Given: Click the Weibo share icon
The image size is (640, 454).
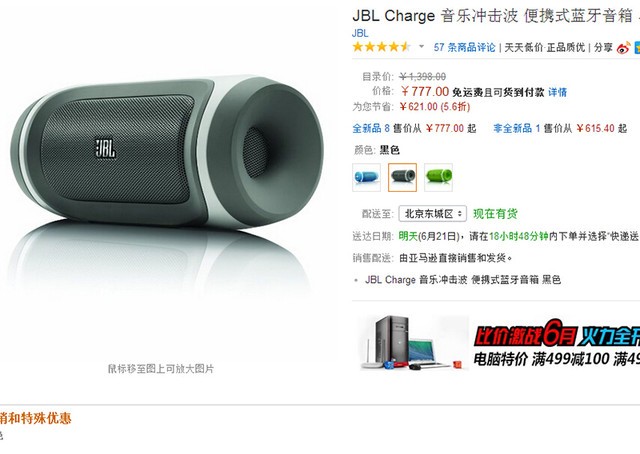Looking at the screenshot, I should [623, 48].
